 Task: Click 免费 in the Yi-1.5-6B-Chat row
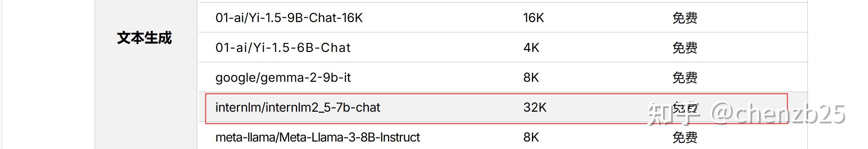684,48
